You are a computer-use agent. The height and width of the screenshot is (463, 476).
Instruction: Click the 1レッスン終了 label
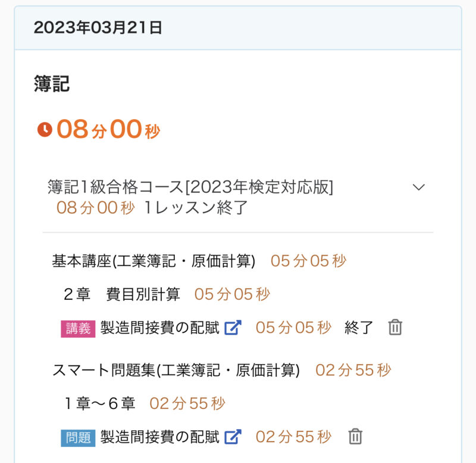[196, 208]
